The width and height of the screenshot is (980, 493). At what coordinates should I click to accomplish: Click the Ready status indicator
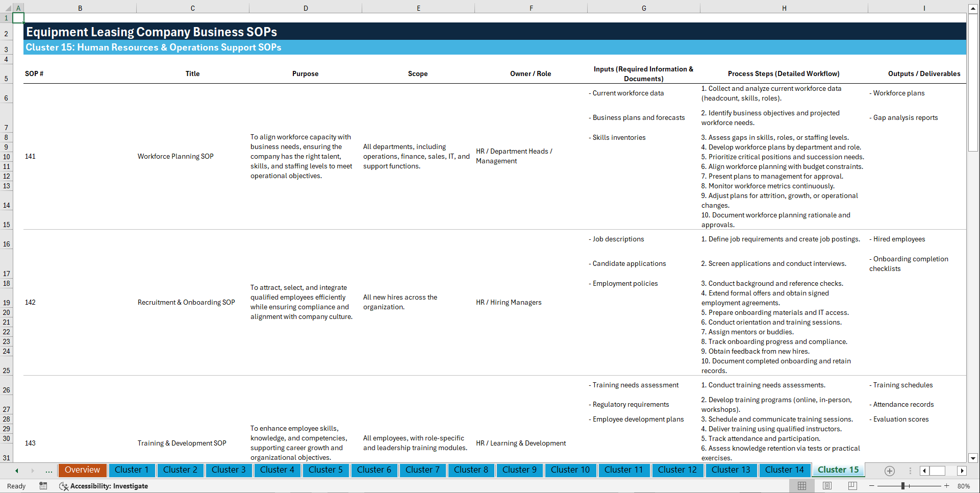tap(16, 486)
